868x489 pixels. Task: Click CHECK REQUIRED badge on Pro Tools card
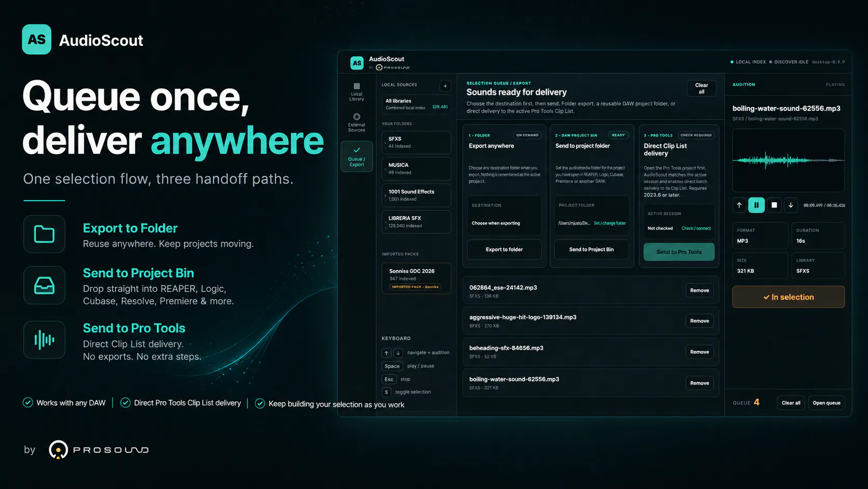click(x=696, y=135)
